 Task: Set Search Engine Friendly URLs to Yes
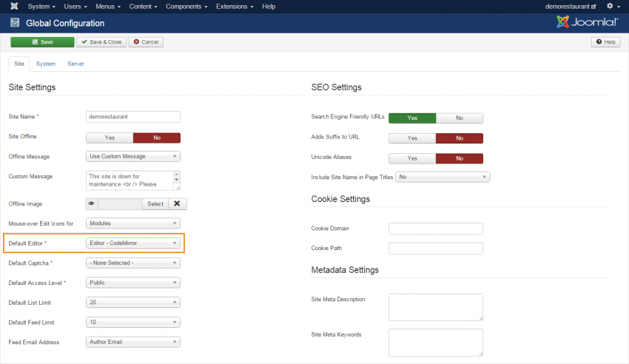412,118
